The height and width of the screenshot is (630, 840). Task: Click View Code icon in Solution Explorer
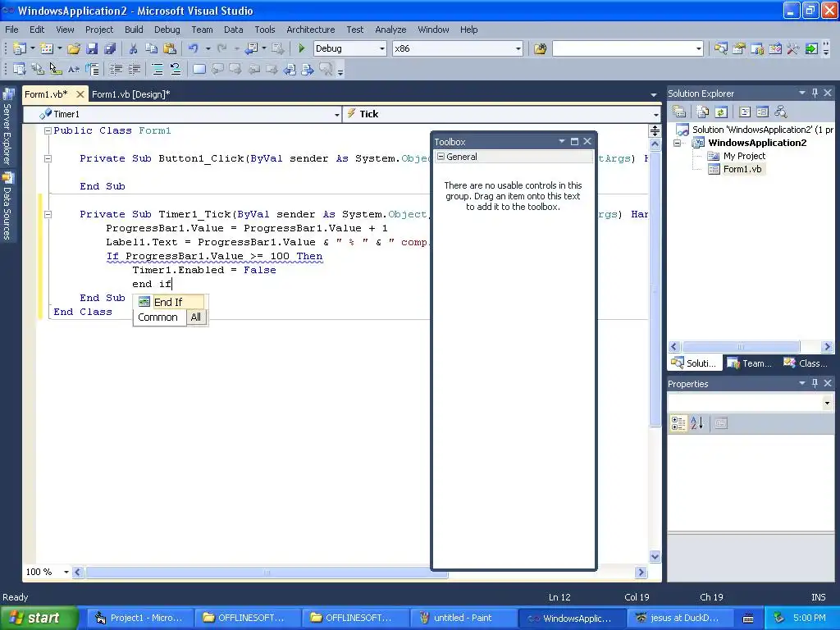[745, 112]
